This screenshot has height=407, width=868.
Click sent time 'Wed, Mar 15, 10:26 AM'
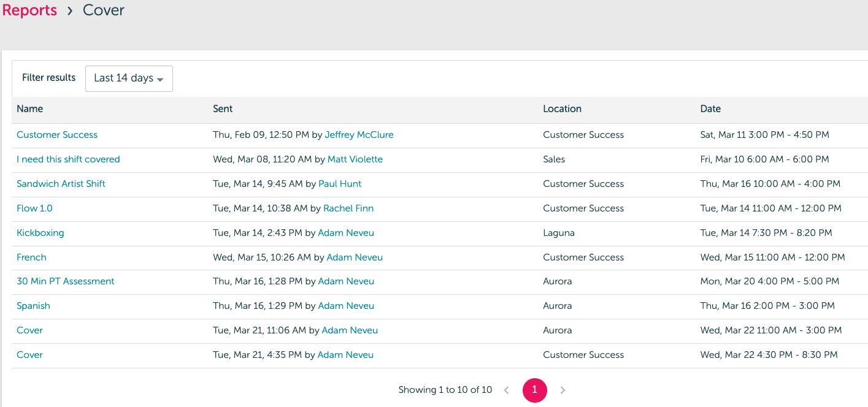point(262,257)
